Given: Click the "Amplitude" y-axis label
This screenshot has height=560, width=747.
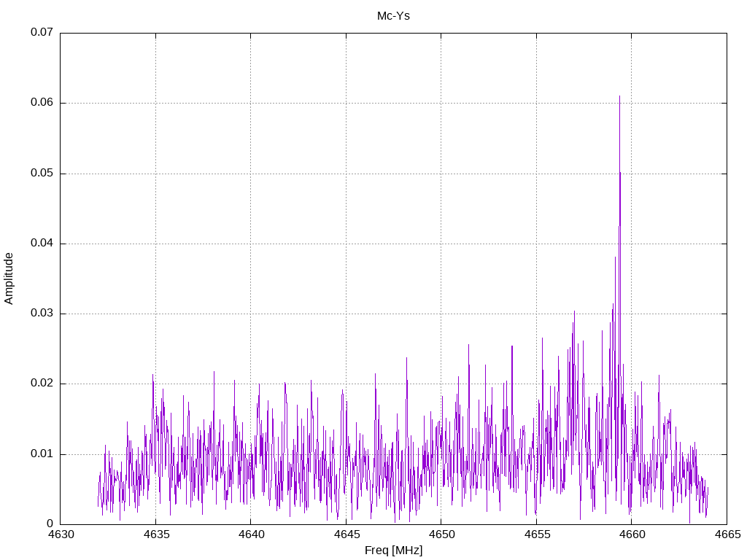Looking at the screenshot, I should [x=9, y=278].
